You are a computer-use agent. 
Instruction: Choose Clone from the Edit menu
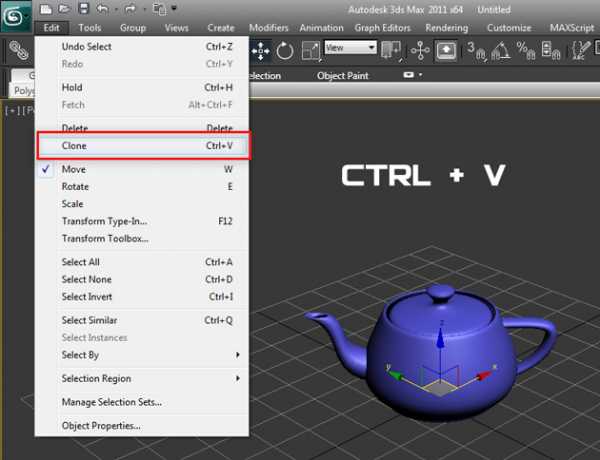pos(142,146)
